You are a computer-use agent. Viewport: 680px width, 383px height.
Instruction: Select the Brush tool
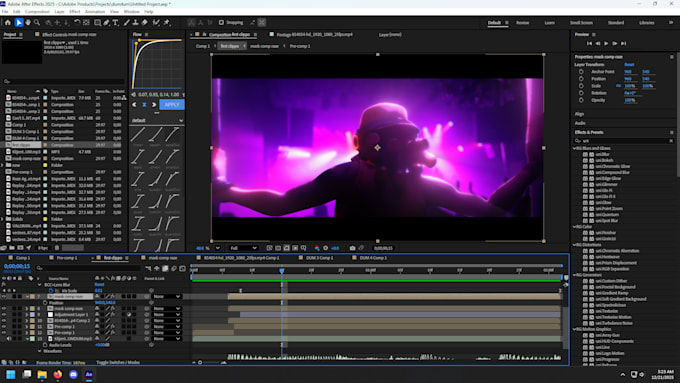[126, 23]
